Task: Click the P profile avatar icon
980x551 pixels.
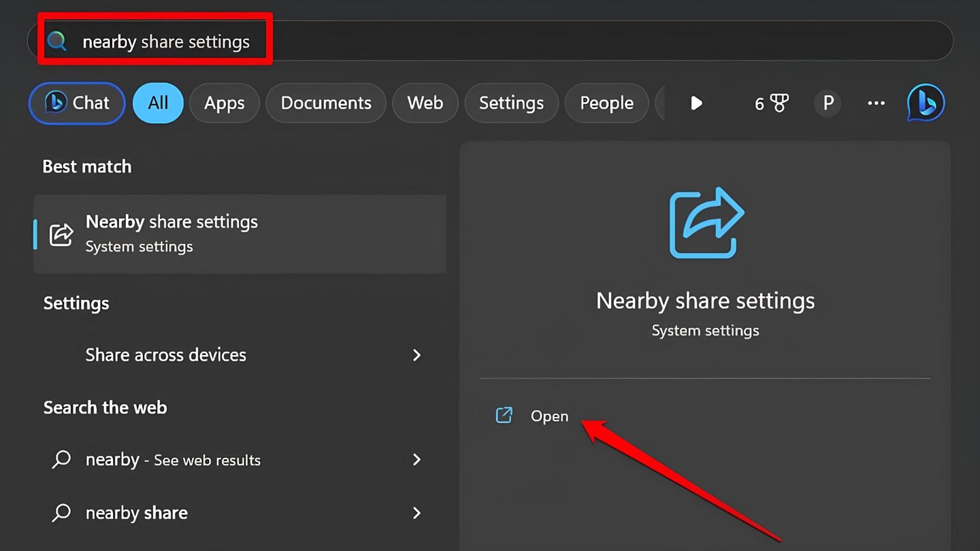Action: 828,103
